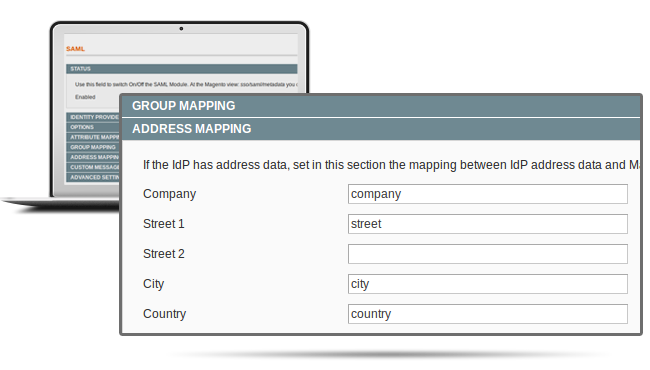Screen dimensions: 650x370
Task: Click the Country input field
Action: 488,314
